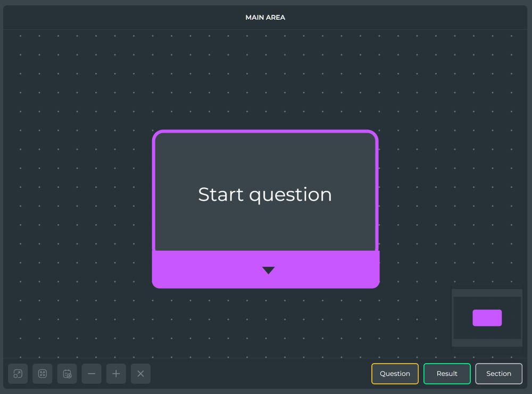Click the open-in-new-window icon
This screenshot has height=394, width=532.
point(18,373)
